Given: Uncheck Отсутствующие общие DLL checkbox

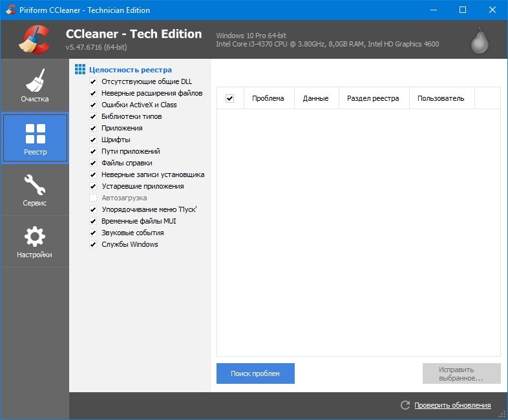Looking at the screenshot, I should 93,82.
